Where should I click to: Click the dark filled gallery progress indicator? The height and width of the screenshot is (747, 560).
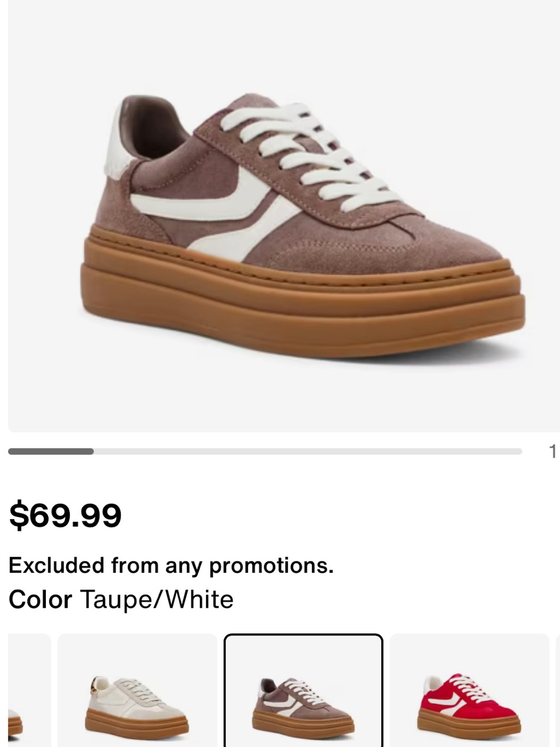(51, 451)
